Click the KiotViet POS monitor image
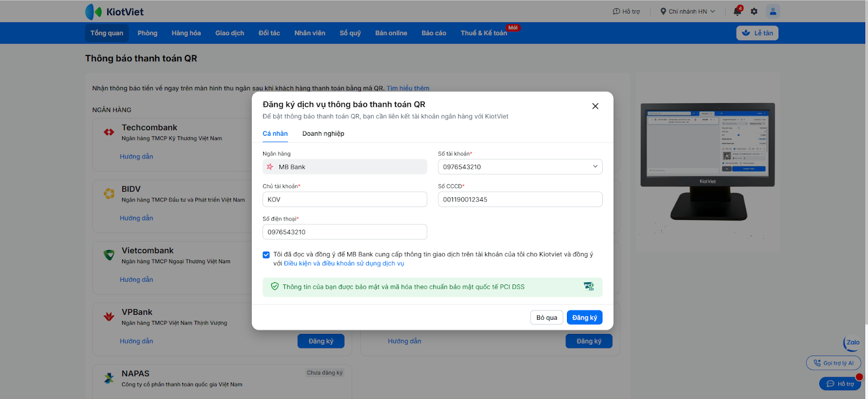 (x=707, y=161)
